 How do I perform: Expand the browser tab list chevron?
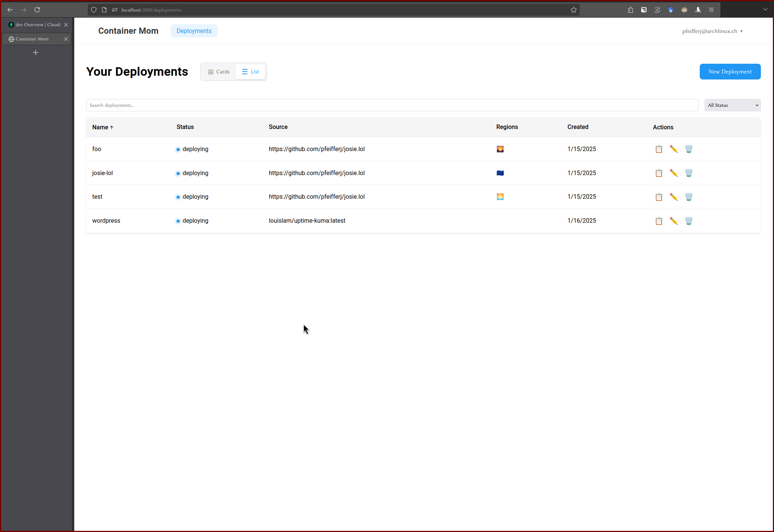[765, 10]
